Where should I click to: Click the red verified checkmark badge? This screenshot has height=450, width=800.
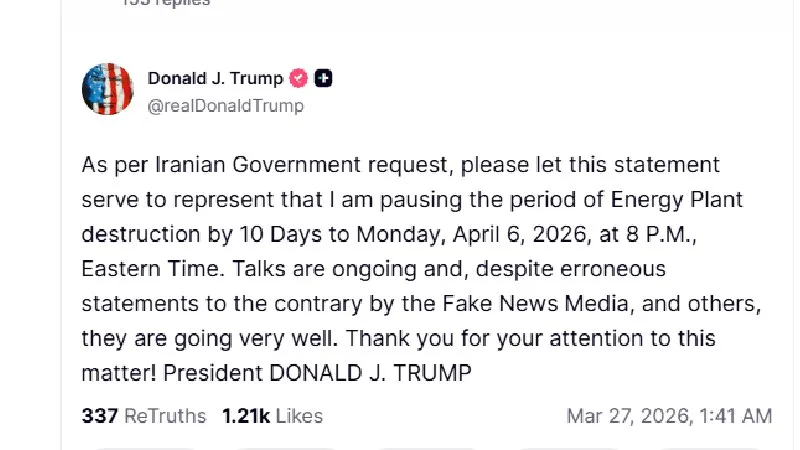click(299, 78)
